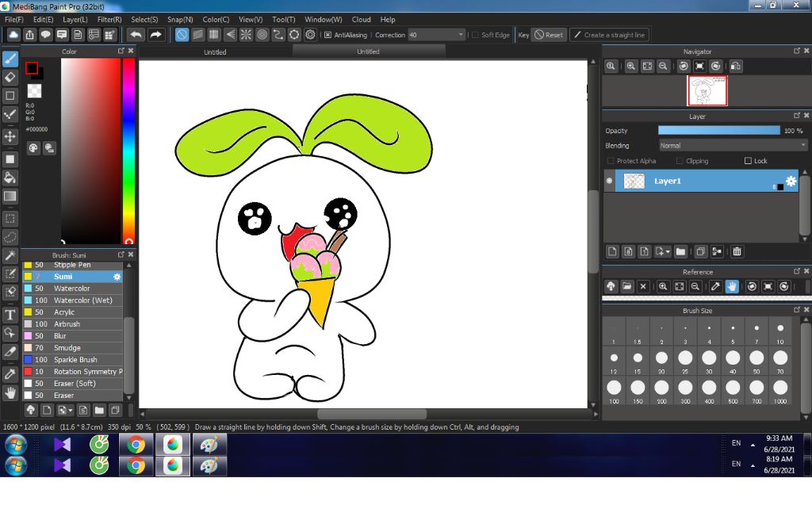The width and height of the screenshot is (812, 524).
Task: Toggle the Soft Edge checkbox
Action: [x=476, y=35]
